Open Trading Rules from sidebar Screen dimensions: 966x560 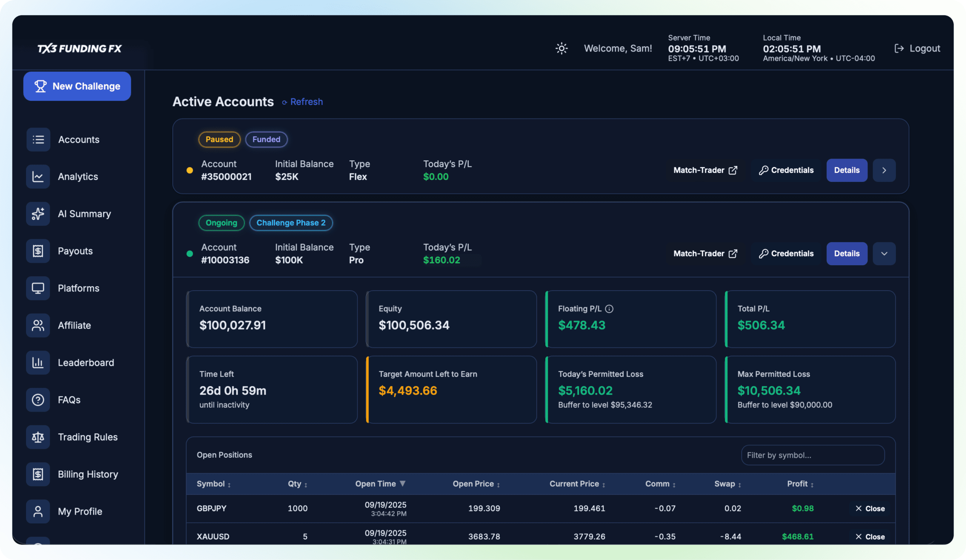[x=88, y=437]
